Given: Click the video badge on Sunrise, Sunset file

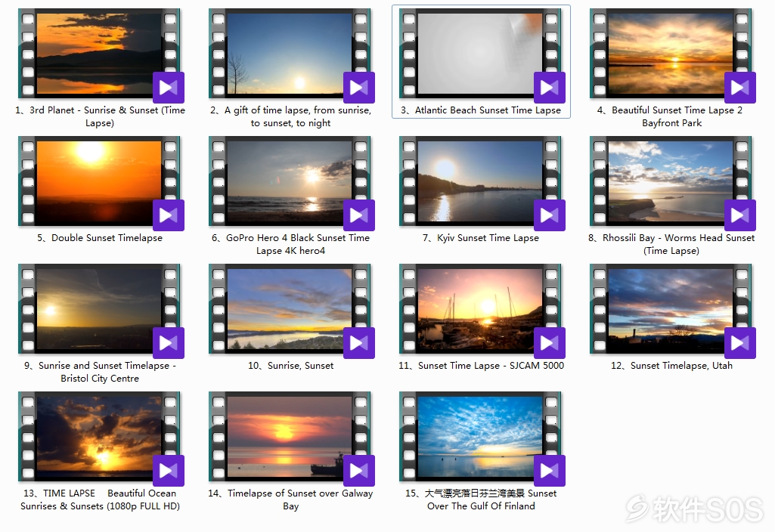Looking at the screenshot, I should click(x=359, y=343).
